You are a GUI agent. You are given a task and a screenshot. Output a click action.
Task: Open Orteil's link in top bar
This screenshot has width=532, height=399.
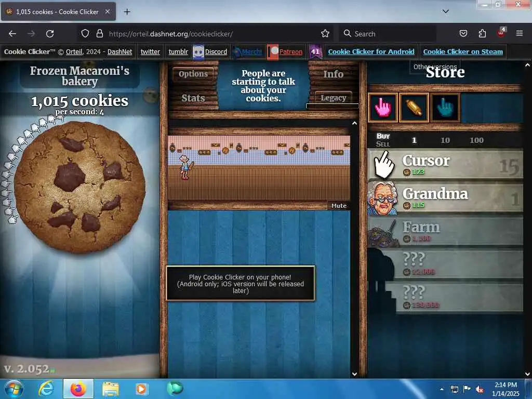74,51
